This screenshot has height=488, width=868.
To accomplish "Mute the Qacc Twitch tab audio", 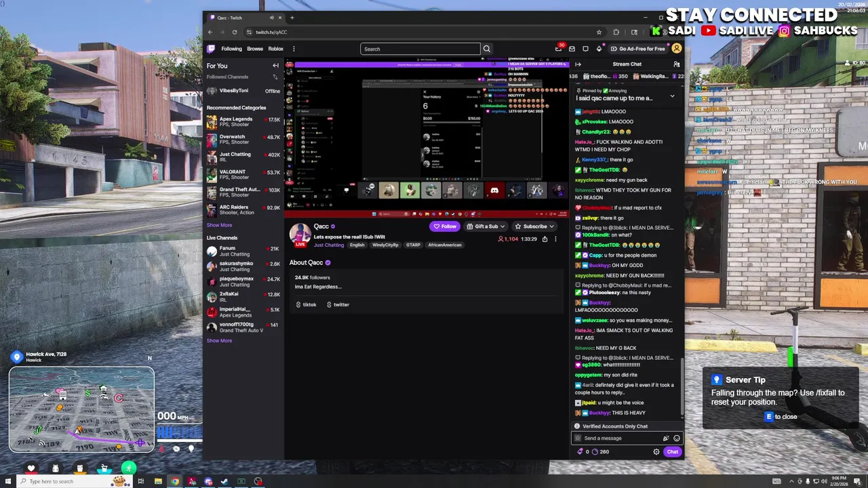I will point(271,18).
